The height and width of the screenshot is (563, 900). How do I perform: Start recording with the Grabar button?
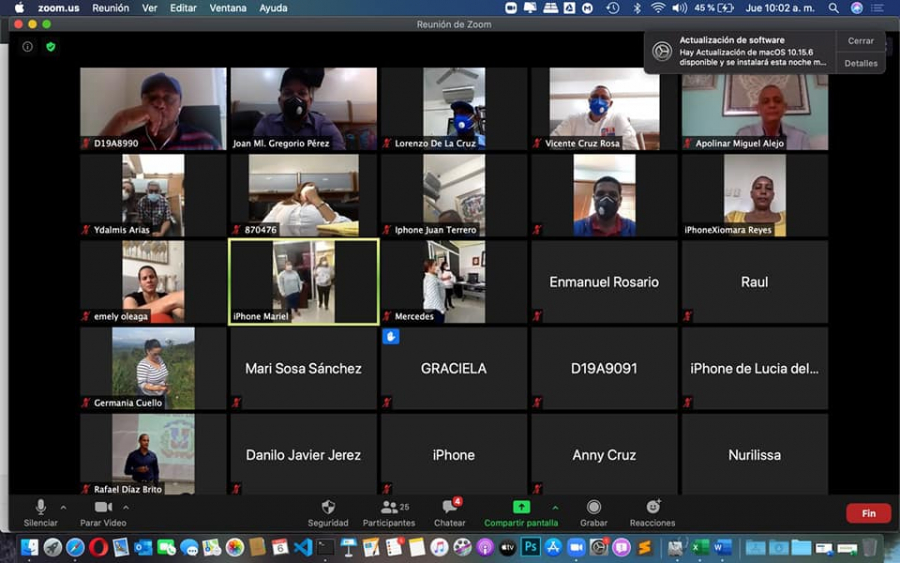594,508
